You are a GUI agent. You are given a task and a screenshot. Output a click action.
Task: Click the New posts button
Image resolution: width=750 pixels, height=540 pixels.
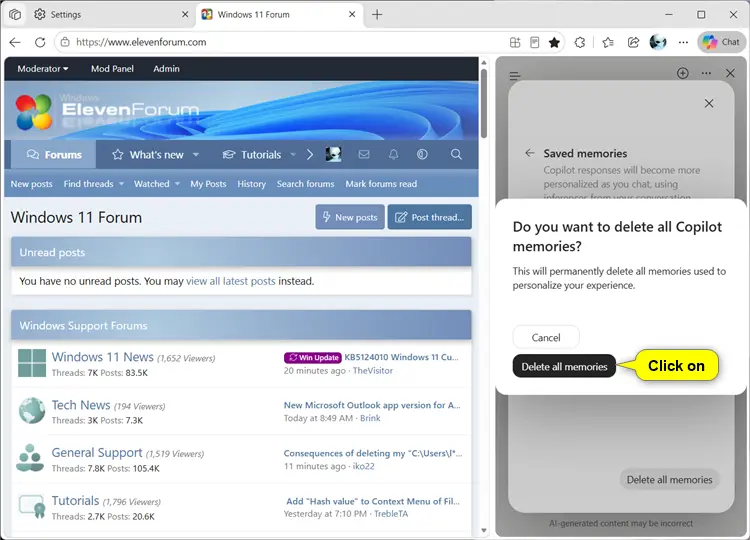[350, 217]
